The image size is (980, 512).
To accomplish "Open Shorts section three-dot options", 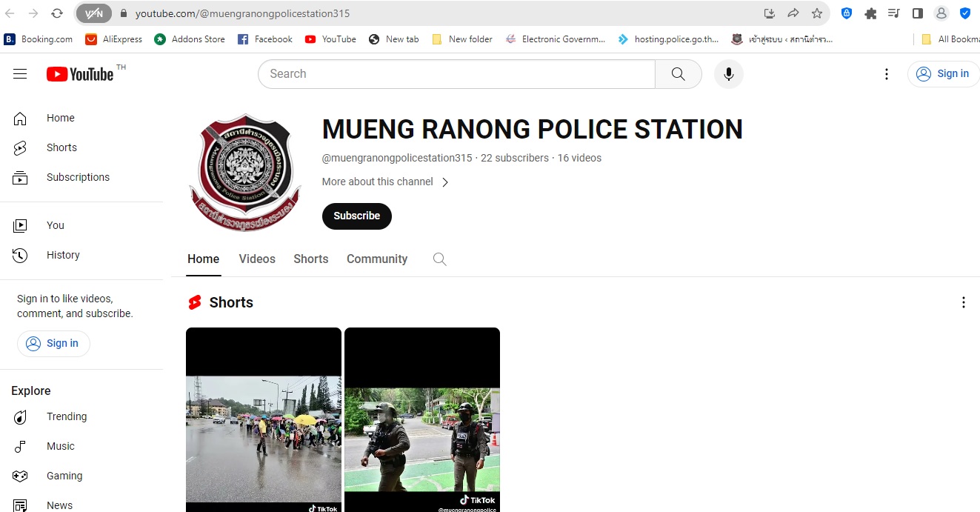I will 963,302.
